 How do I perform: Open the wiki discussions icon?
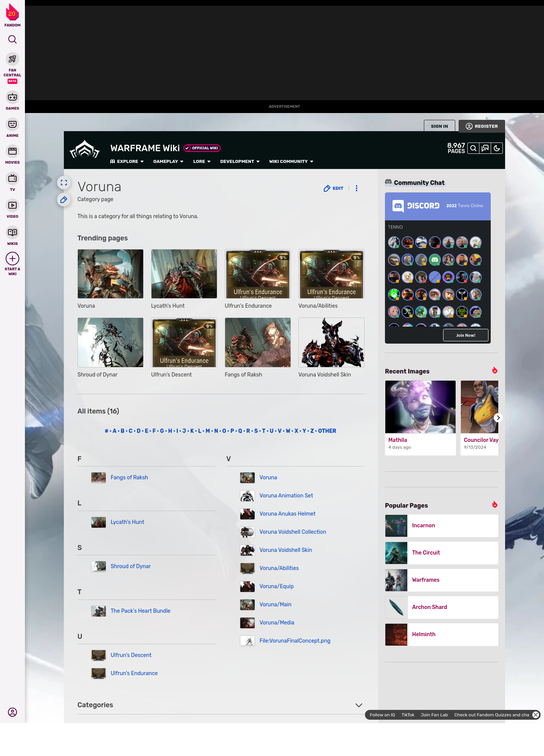point(485,148)
